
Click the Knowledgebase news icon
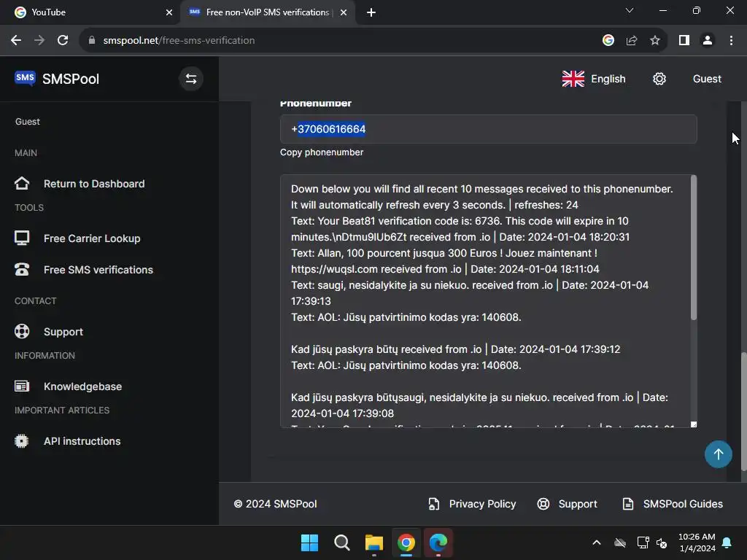[x=22, y=386]
